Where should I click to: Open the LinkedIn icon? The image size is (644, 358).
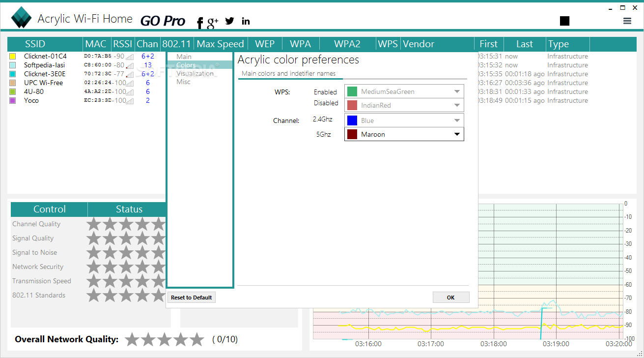246,21
